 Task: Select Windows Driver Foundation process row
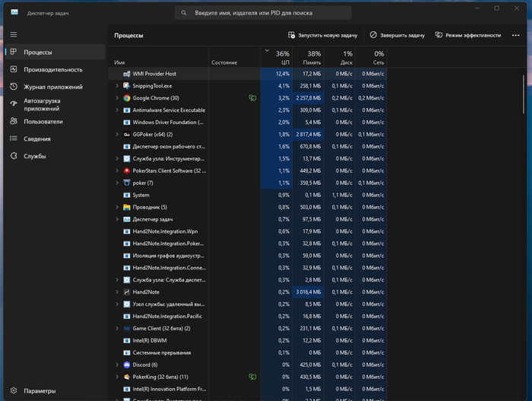(x=247, y=123)
